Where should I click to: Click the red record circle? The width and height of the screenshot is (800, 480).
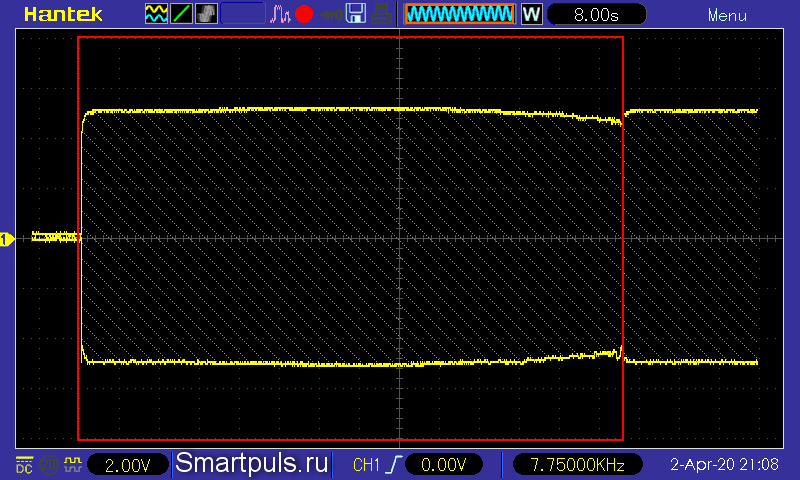[304, 14]
